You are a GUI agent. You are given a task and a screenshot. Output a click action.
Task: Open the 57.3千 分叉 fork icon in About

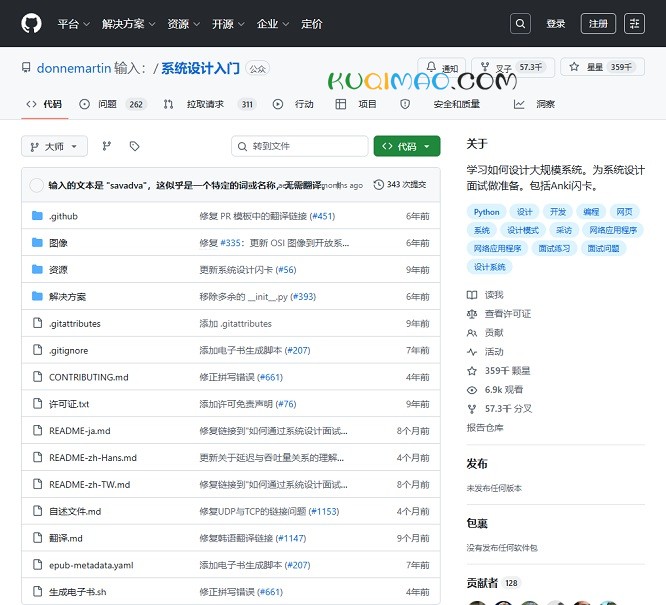pyautogui.click(x=472, y=409)
